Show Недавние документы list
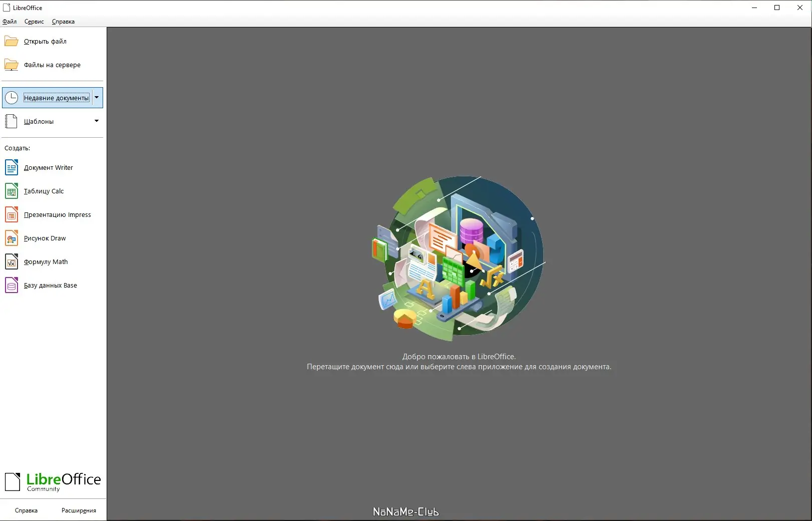Viewport: 812px width, 521px height. [x=56, y=98]
